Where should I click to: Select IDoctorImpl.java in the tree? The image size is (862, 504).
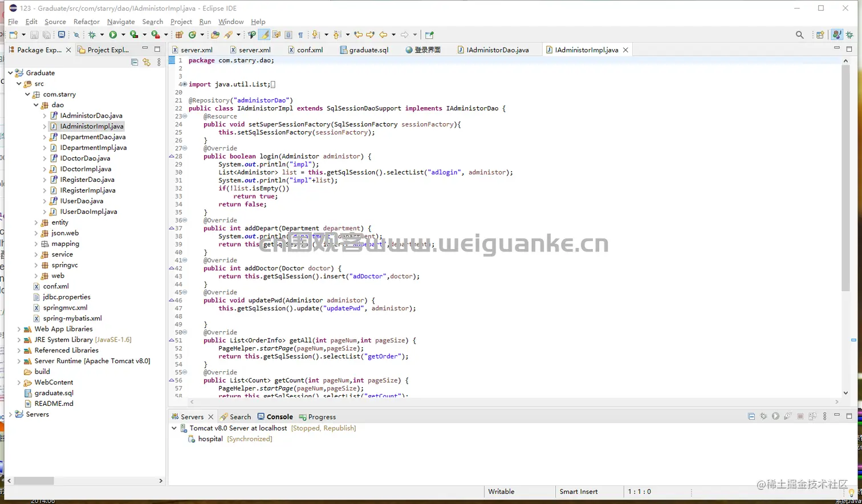pyautogui.click(x=86, y=169)
